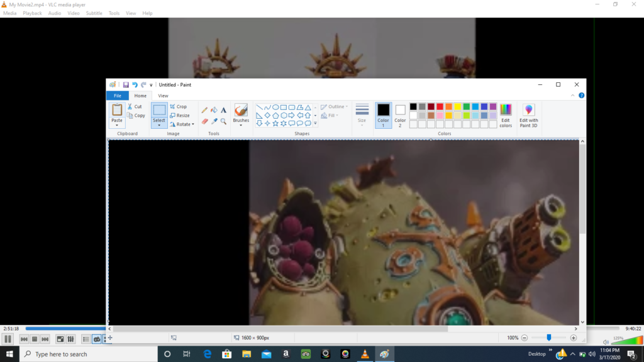Image resolution: width=644 pixels, height=362 pixels.
Task: Mute VLC audio via speaker icon
Action: tap(606, 342)
